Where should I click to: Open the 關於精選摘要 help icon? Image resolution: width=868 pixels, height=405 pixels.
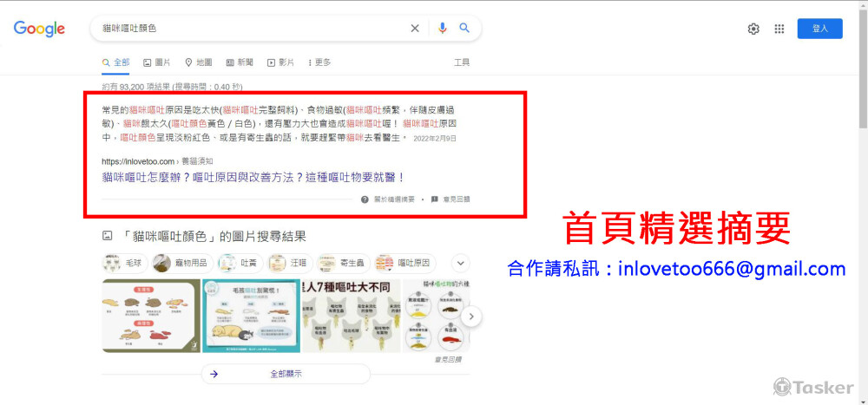click(x=365, y=199)
